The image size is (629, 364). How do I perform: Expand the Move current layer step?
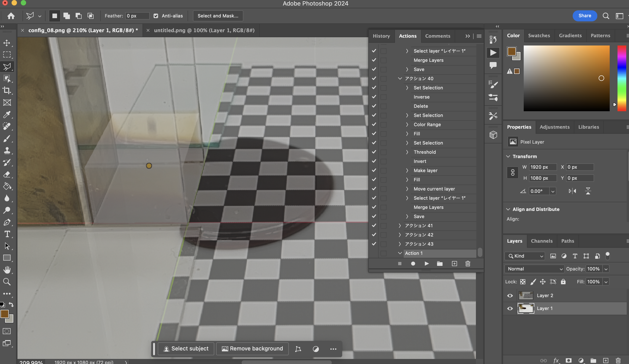point(407,189)
